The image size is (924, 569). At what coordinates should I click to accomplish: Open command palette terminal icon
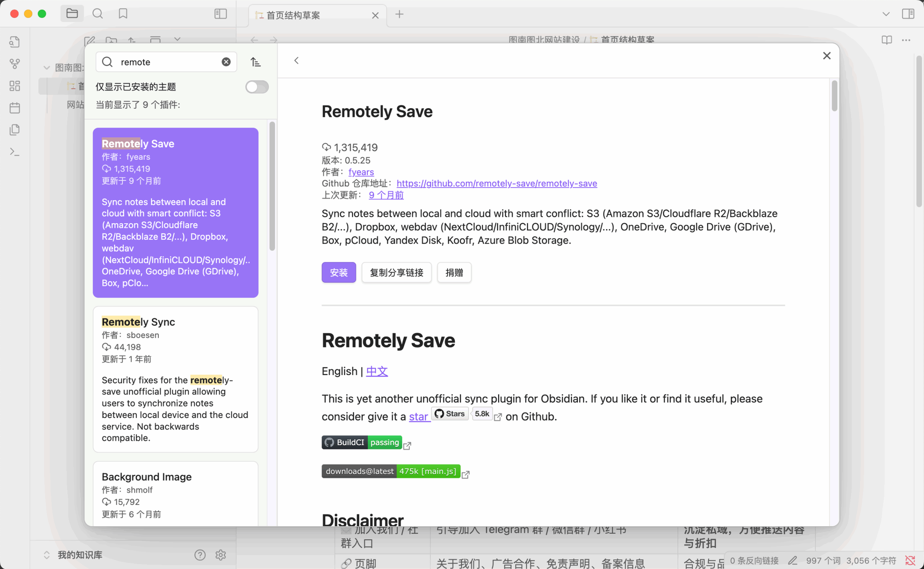14,152
